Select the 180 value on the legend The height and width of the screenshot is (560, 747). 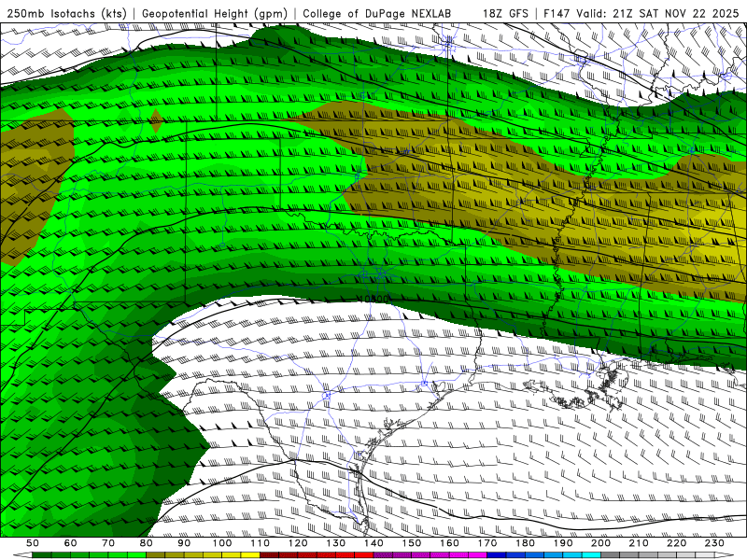click(525, 543)
